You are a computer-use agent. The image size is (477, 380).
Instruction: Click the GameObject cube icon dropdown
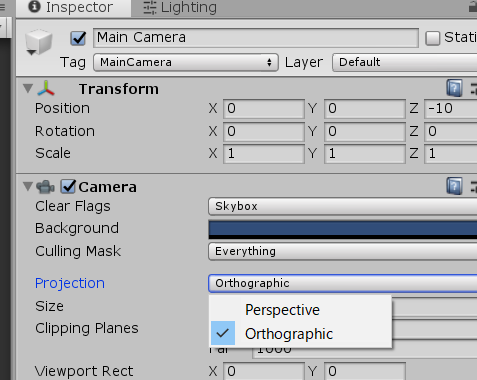pyautogui.click(x=39, y=42)
